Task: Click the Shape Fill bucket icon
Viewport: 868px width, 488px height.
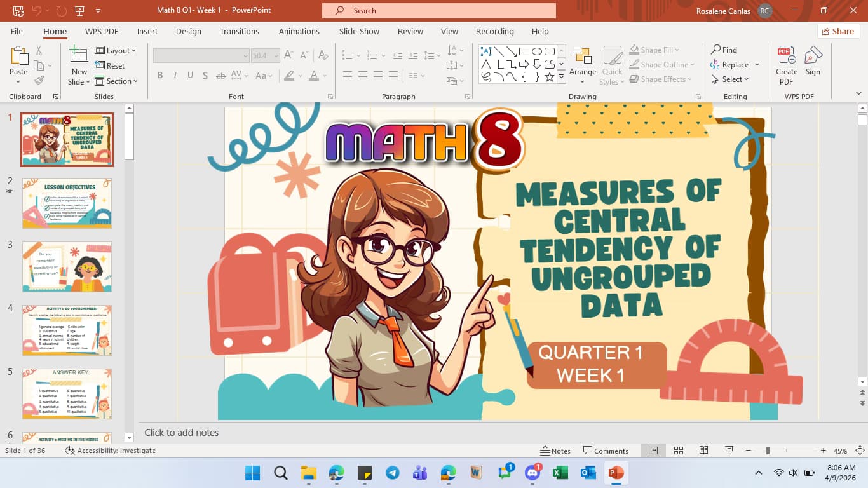Action: (x=634, y=50)
